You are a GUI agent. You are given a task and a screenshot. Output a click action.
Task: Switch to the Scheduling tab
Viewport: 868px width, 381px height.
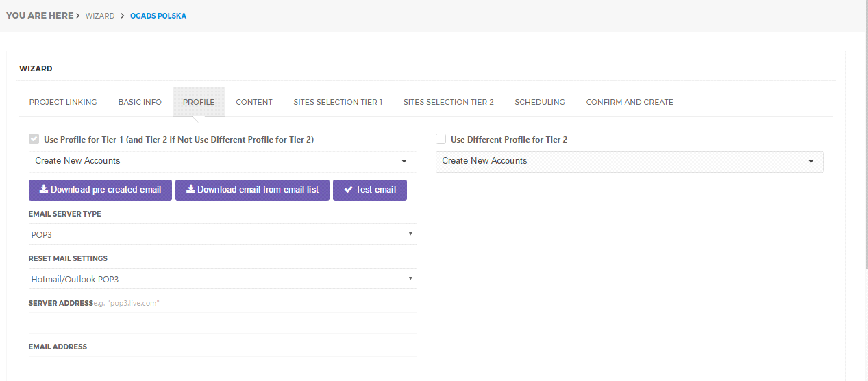540,102
